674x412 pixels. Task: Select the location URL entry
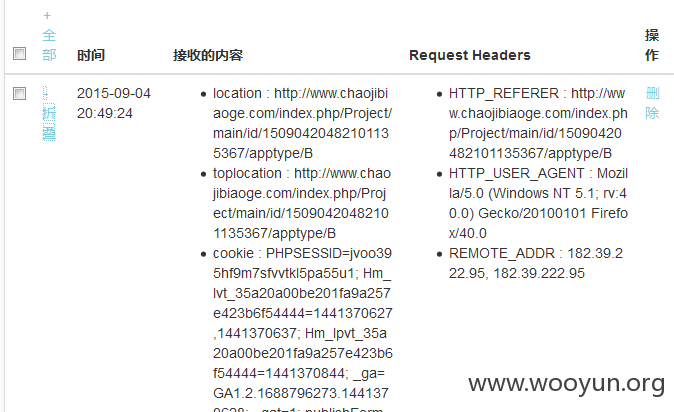[x=303, y=123]
